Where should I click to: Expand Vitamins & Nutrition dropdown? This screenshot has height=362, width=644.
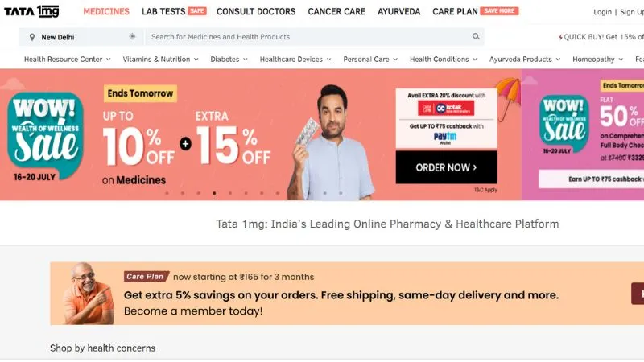pos(160,59)
